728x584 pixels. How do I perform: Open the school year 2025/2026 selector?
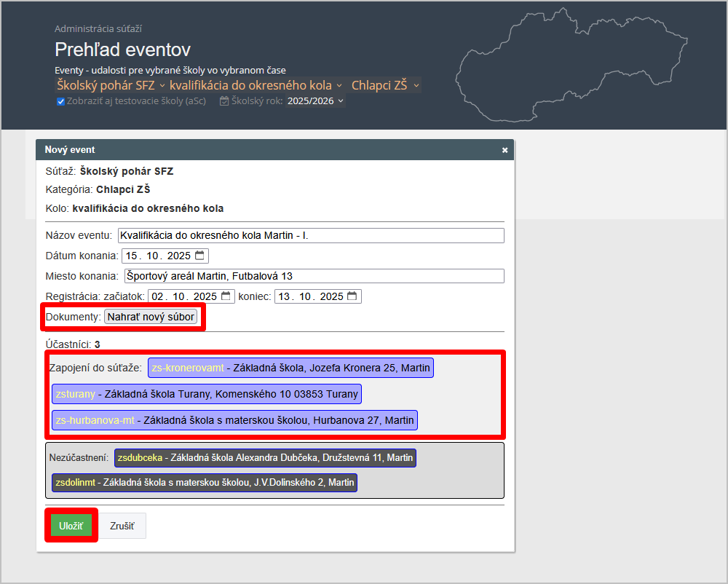(315, 101)
